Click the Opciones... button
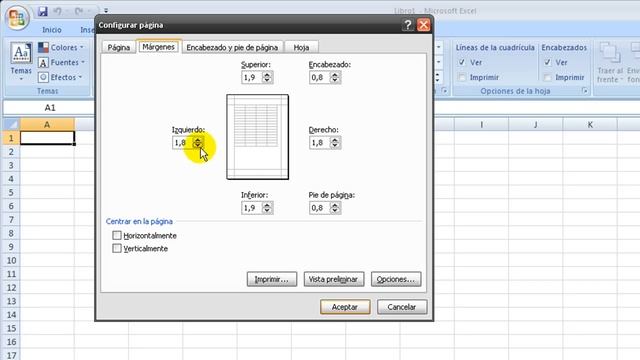Screen dimensions: 640x360 pyautogui.click(x=396, y=279)
